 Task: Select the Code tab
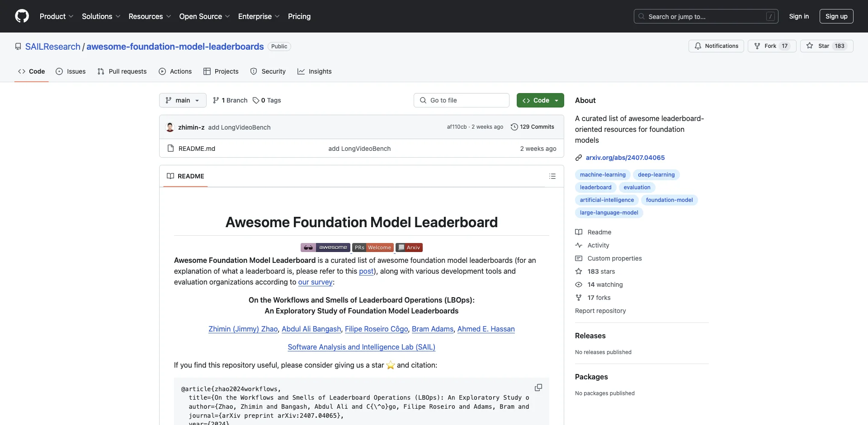[x=32, y=71]
